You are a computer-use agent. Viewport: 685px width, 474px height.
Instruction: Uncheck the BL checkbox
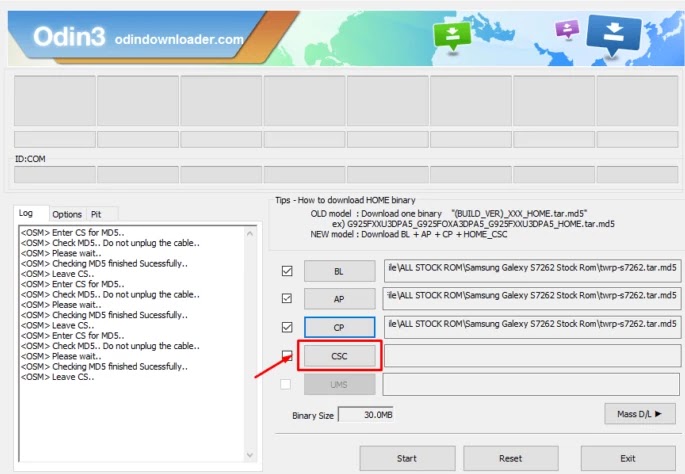[x=287, y=271]
